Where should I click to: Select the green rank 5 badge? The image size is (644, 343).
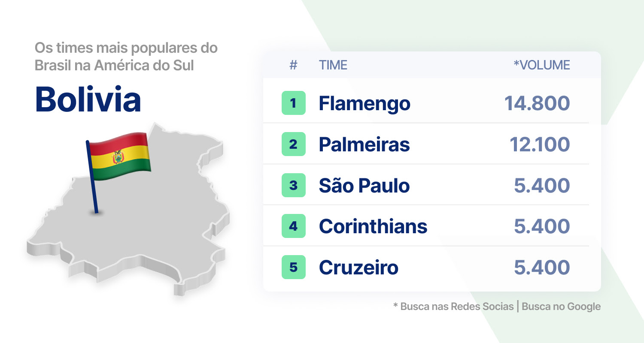pos(294,267)
